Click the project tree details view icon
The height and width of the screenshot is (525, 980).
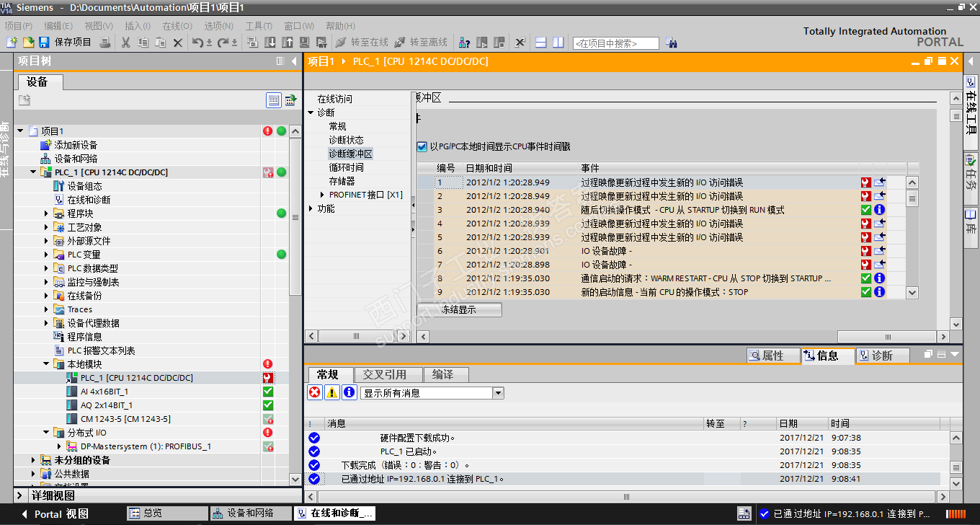click(274, 100)
